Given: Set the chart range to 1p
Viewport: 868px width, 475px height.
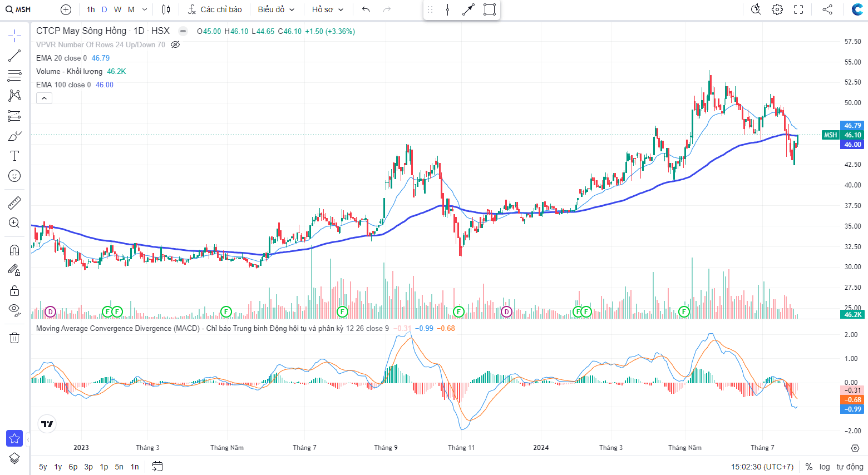Looking at the screenshot, I should click(x=104, y=467).
